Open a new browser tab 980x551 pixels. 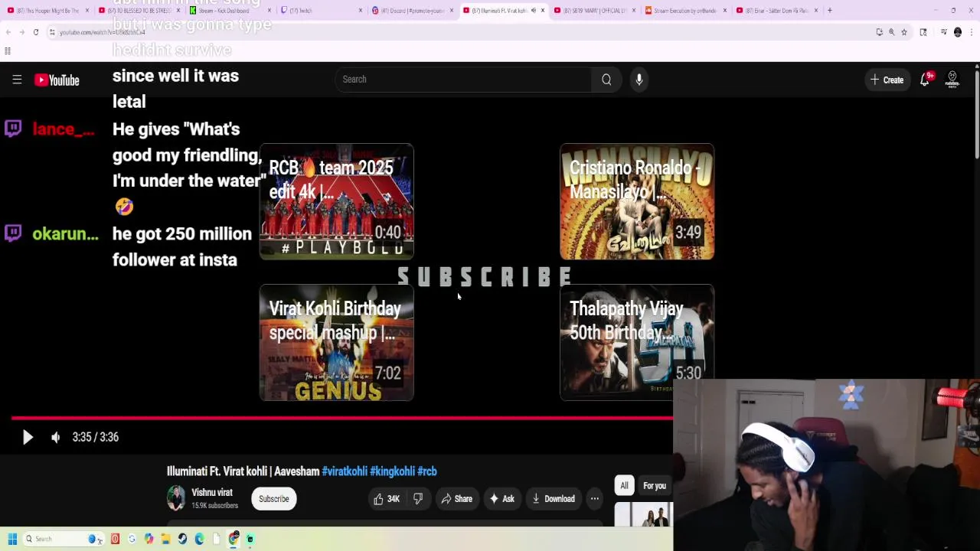[830, 11]
